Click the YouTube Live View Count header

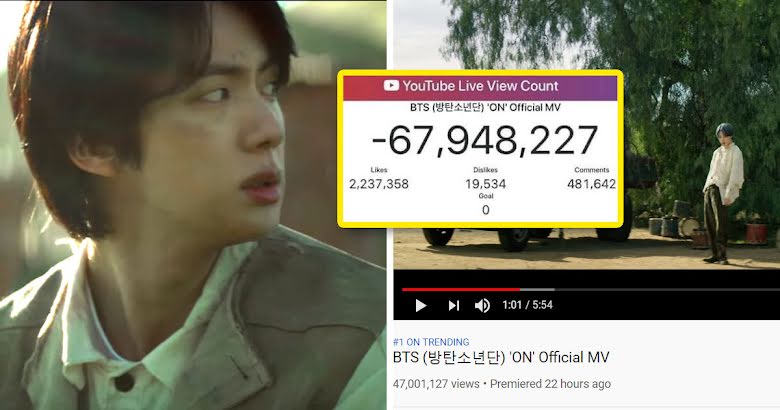click(x=480, y=86)
